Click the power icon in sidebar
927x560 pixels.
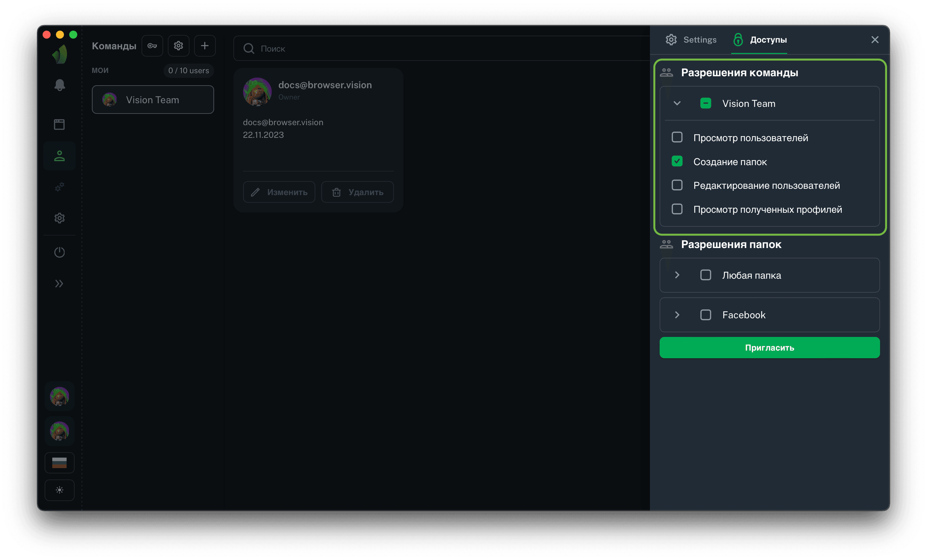(60, 252)
